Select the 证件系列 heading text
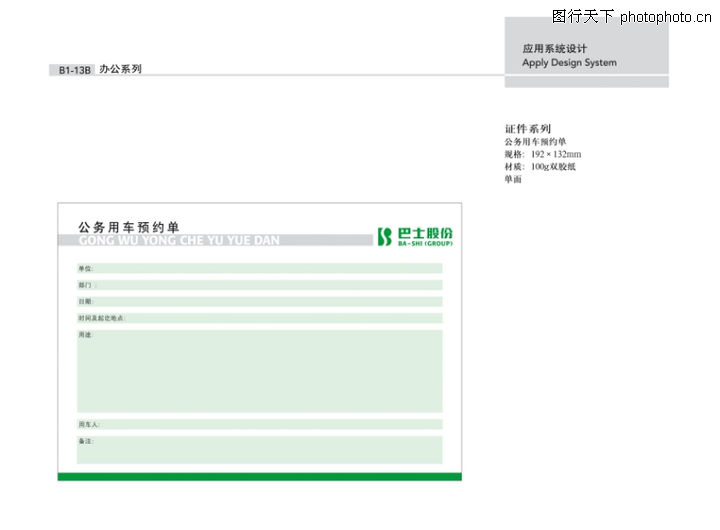The image size is (720, 530). click(528, 129)
